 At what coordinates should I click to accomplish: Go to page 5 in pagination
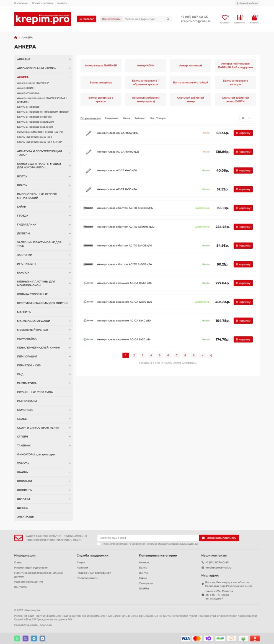[159, 355]
